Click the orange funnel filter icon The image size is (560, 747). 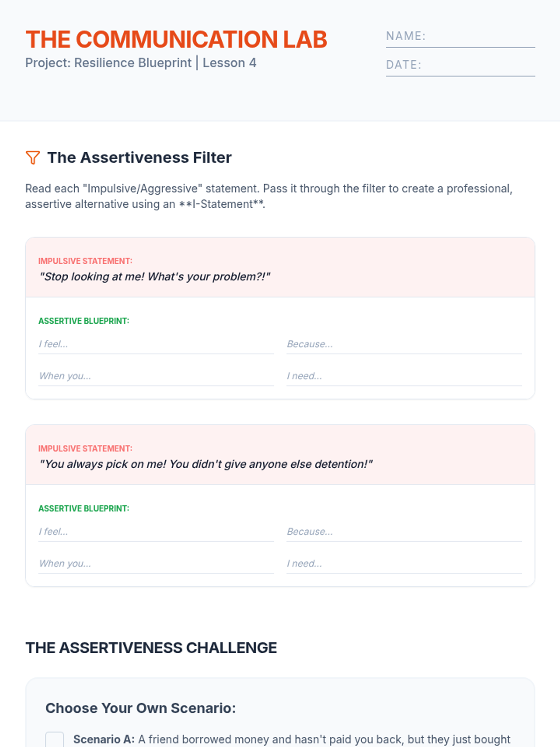pos(33,158)
